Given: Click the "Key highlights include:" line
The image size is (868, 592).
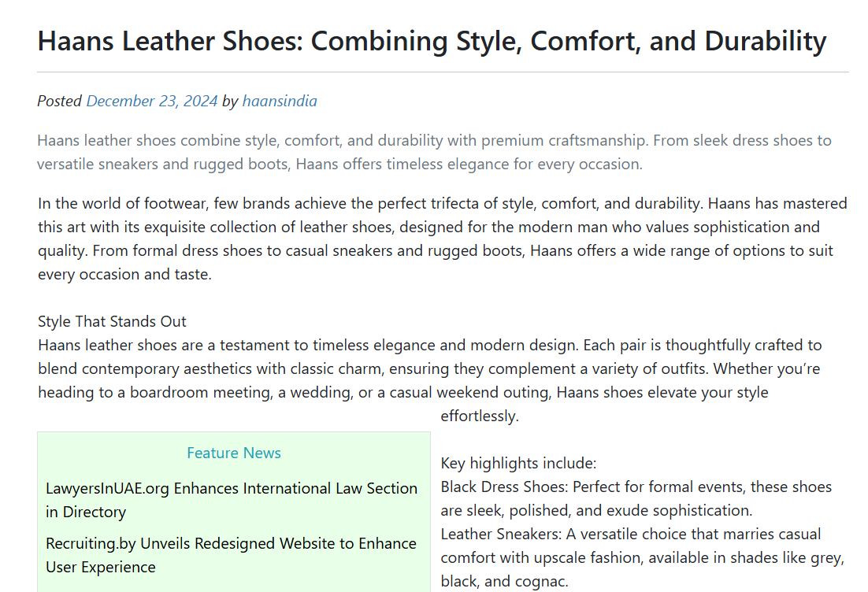Looking at the screenshot, I should (x=518, y=463).
